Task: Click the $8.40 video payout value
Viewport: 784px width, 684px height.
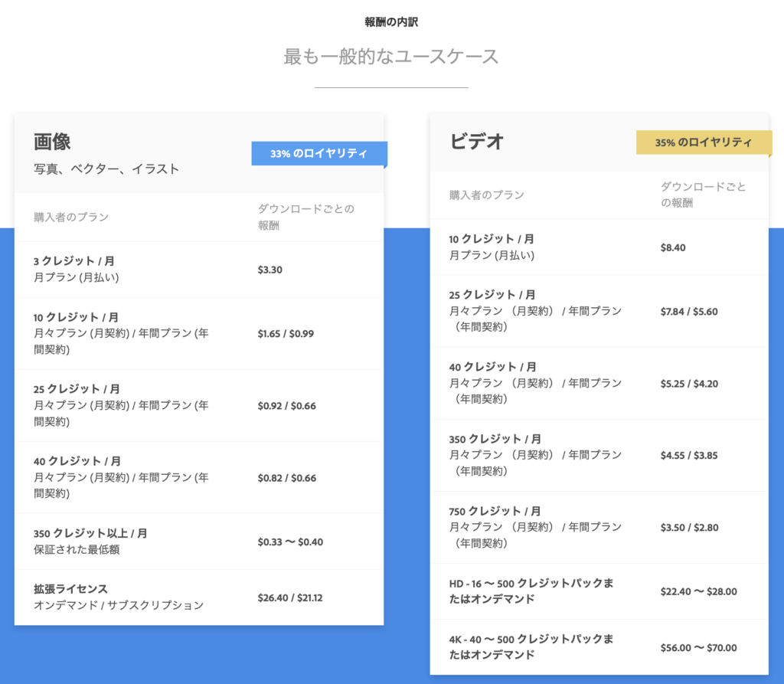Action: pyautogui.click(x=673, y=247)
